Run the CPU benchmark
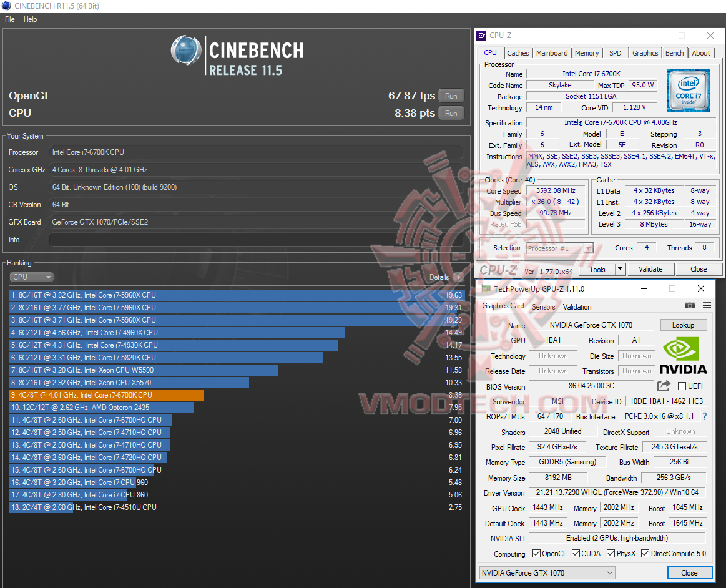 click(451, 114)
